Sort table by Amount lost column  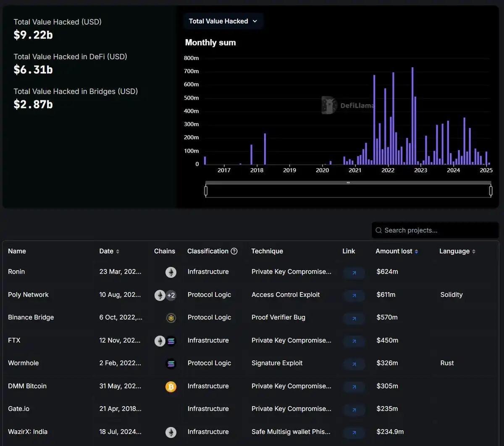pyautogui.click(x=396, y=251)
